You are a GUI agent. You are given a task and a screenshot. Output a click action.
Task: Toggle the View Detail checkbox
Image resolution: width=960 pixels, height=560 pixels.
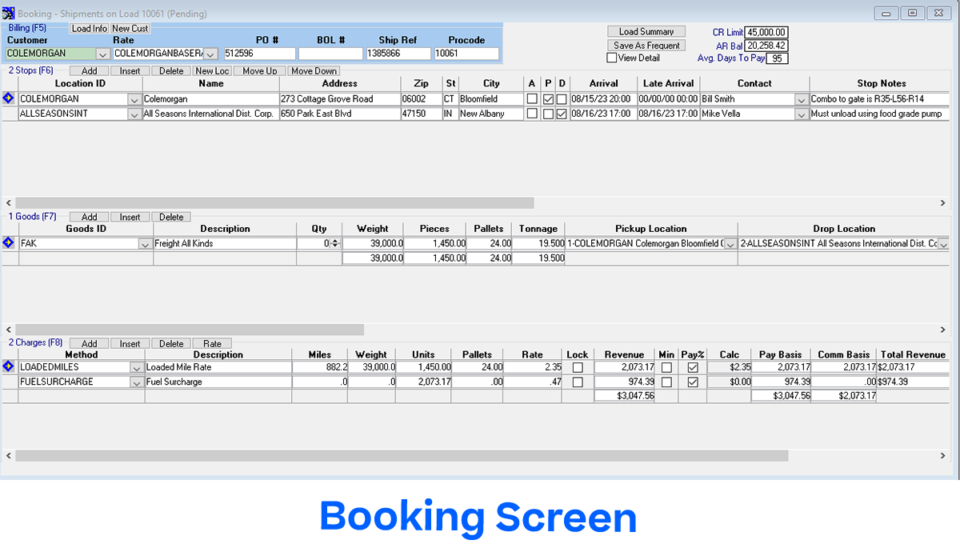[612, 58]
